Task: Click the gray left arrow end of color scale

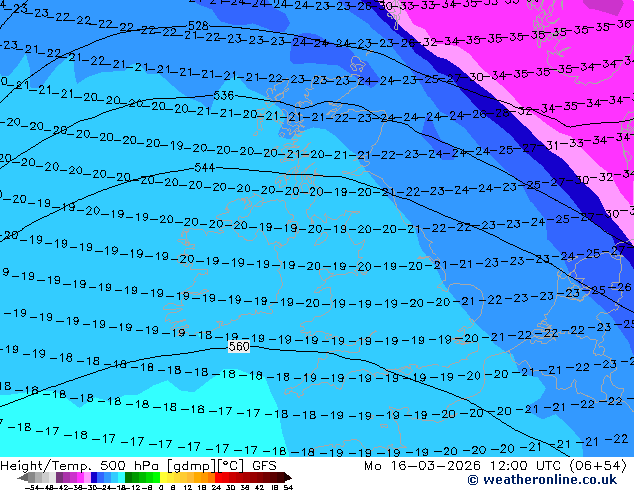Action: (23, 477)
